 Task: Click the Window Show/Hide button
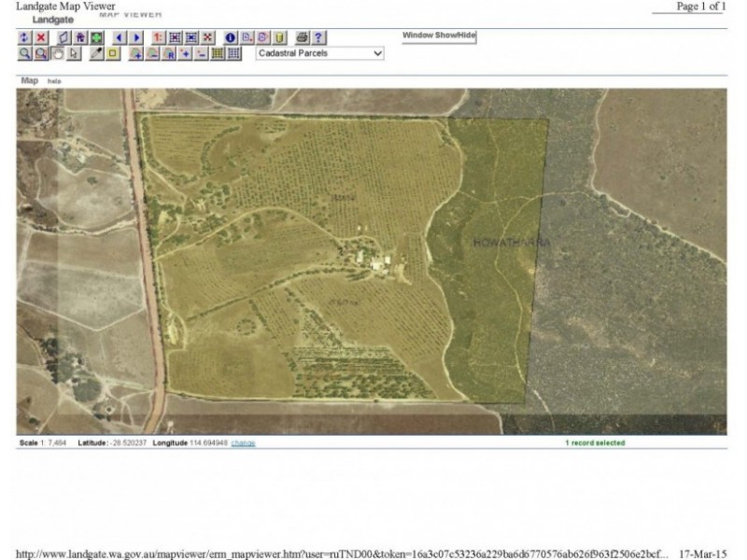[x=439, y=35]
